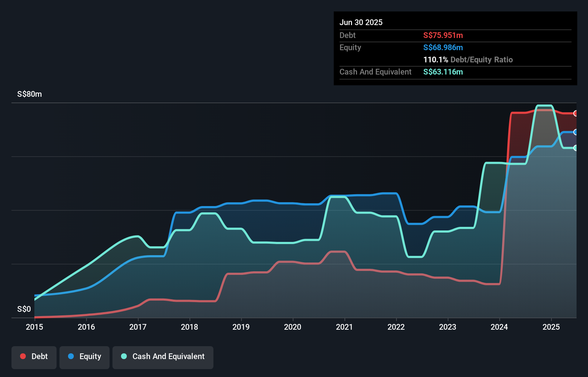588x377 pixels.
Task: Select the 2015 year label on the axis
Action: [x=34, y=327]
